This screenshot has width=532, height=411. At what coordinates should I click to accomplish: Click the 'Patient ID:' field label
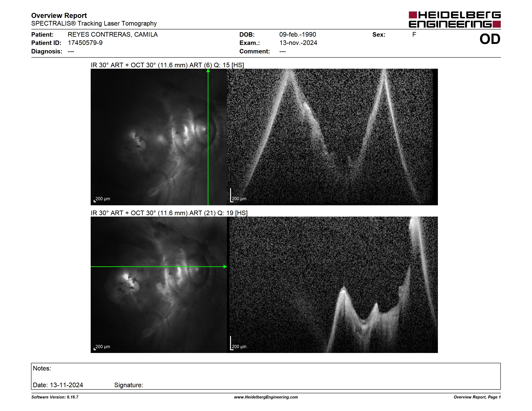click(x=46, y=43)
